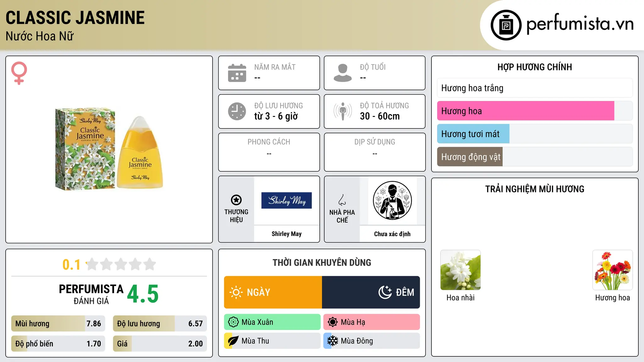Click the perfumer illustration icon

coord(392,200)
